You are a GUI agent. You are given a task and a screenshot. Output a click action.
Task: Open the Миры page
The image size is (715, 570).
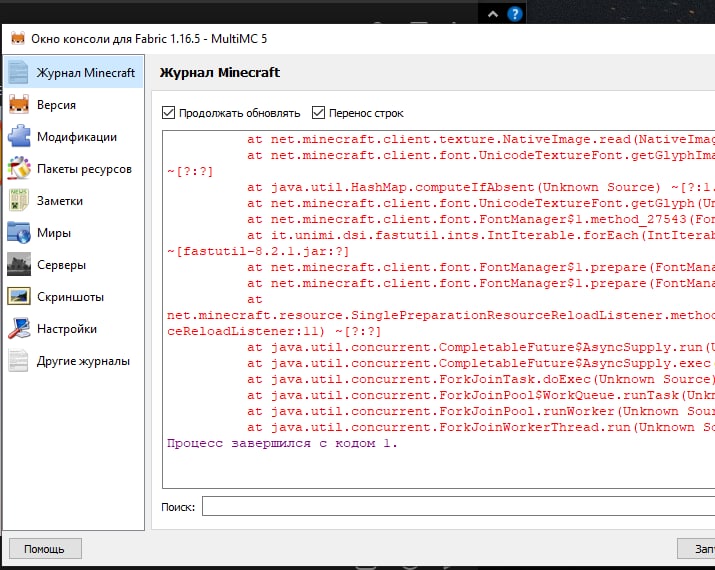pyautogui.click(x=74, y=232)
